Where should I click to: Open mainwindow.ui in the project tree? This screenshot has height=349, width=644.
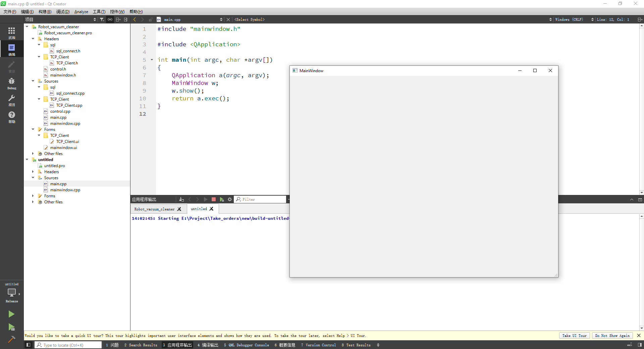[63, 148]
